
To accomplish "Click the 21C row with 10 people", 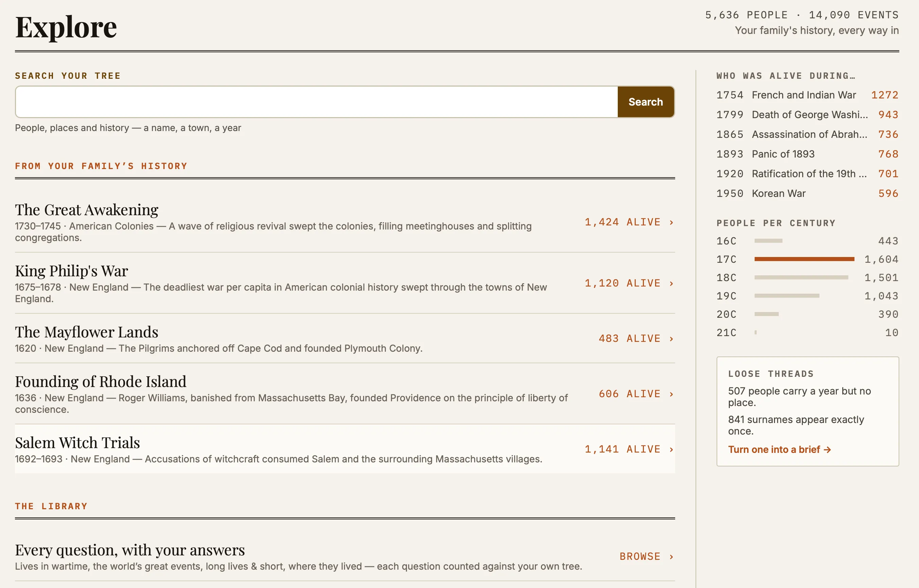I will point(808,333).
